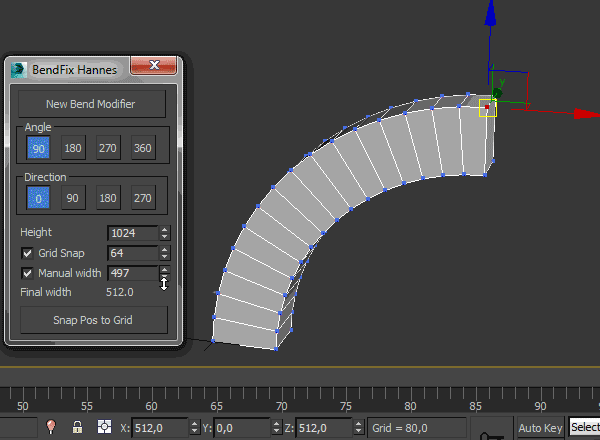The width and height of the screenshot is (600, 440).
Task: Click the light bulb isolate icon
Action: 51,427
